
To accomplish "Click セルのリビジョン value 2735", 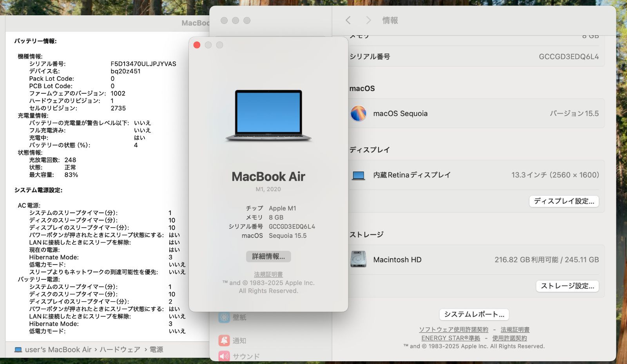I will click(118, 108).
